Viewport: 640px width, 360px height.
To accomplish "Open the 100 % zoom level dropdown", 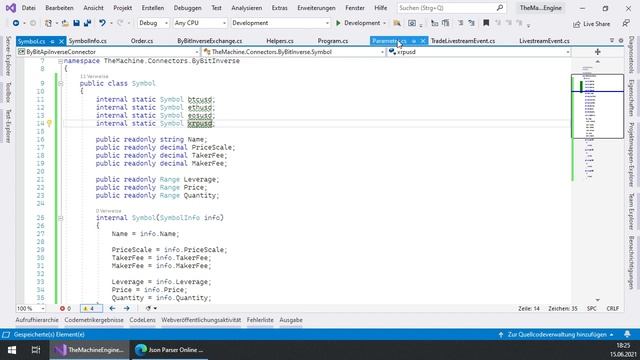I will (x=31, y=309).
